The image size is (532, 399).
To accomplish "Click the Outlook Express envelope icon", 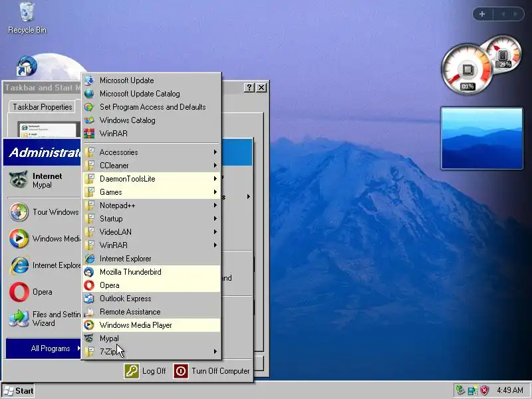I will (89, 298).
